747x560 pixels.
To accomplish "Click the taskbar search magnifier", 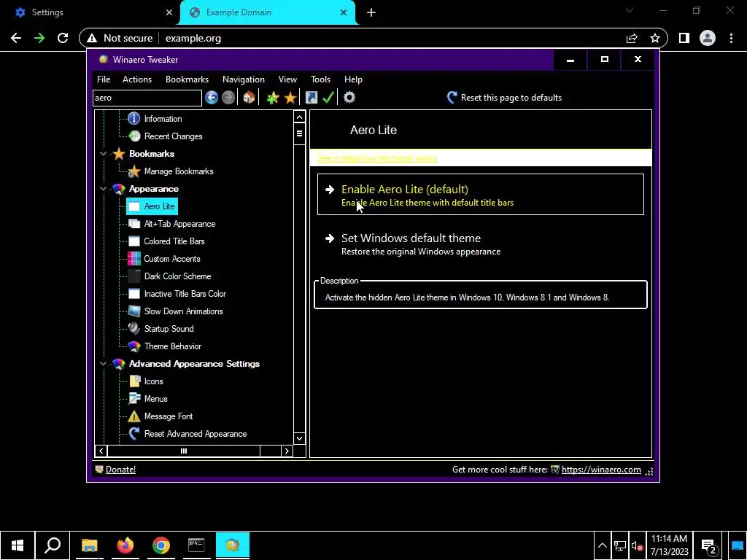I will pos(53,545).
